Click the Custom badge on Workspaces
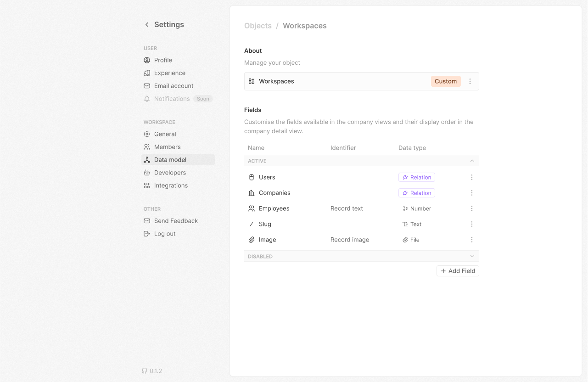Screen dimensions: 588x382 coord(445,81)
